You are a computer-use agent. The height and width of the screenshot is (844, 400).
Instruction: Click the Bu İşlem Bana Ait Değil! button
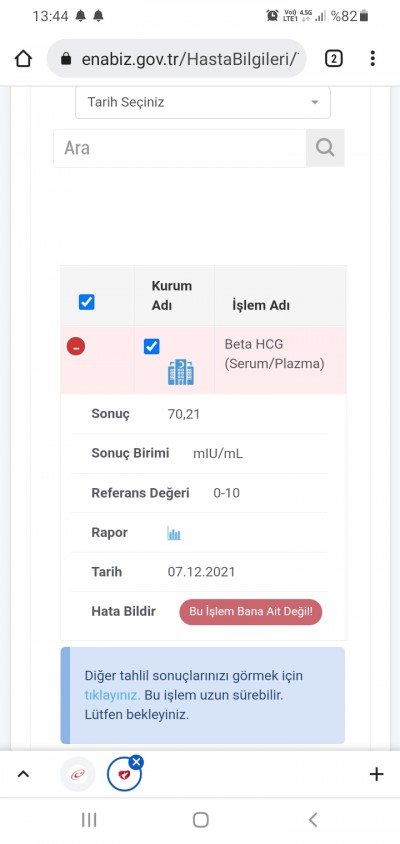click(x=250, y=612)
